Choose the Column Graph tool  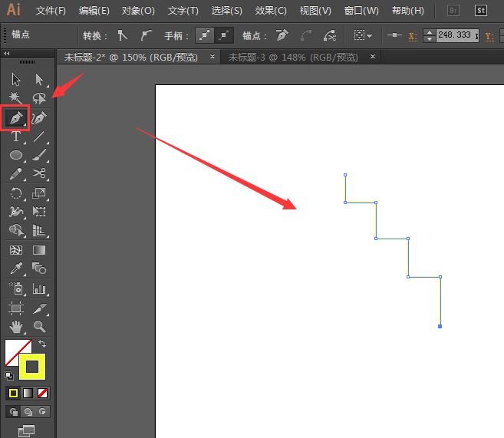39,288
